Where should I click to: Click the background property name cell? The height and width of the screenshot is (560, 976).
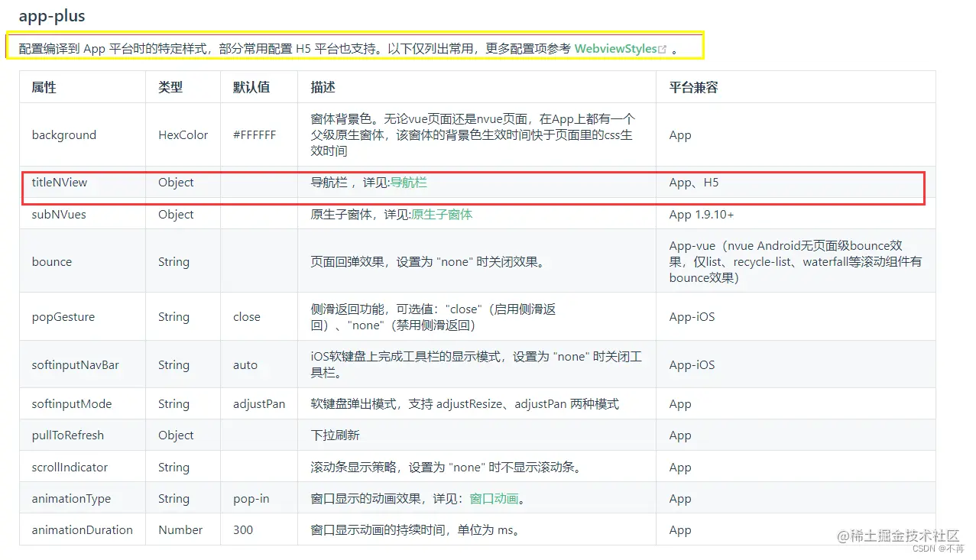click(x=64, y=134)
